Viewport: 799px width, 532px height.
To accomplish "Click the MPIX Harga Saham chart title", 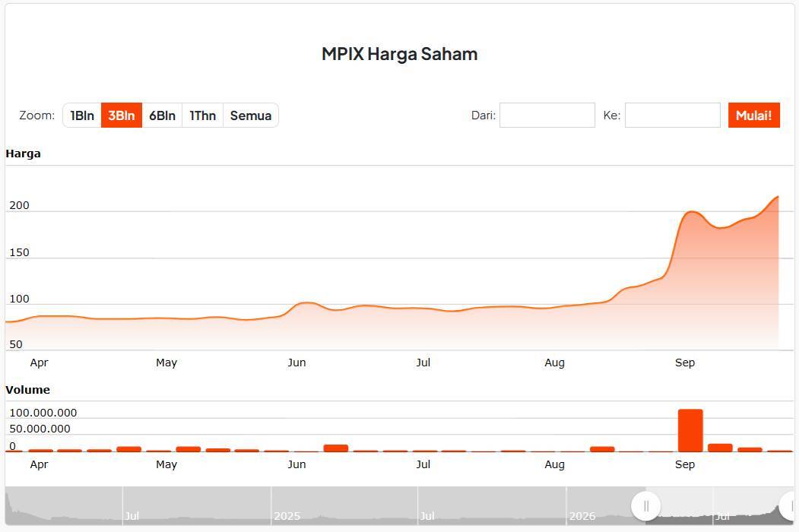I will click(400, 54).
